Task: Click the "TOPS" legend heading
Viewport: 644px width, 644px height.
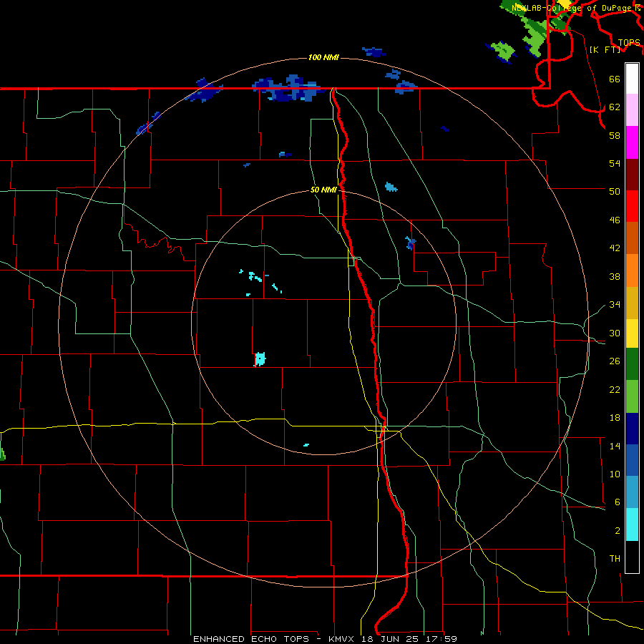Action: point(629,42)
